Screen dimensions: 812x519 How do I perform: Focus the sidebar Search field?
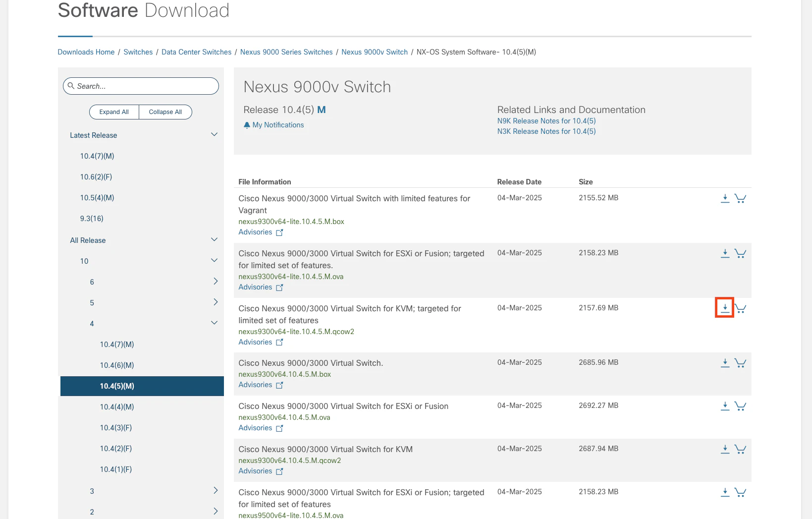tap(141, 86)
